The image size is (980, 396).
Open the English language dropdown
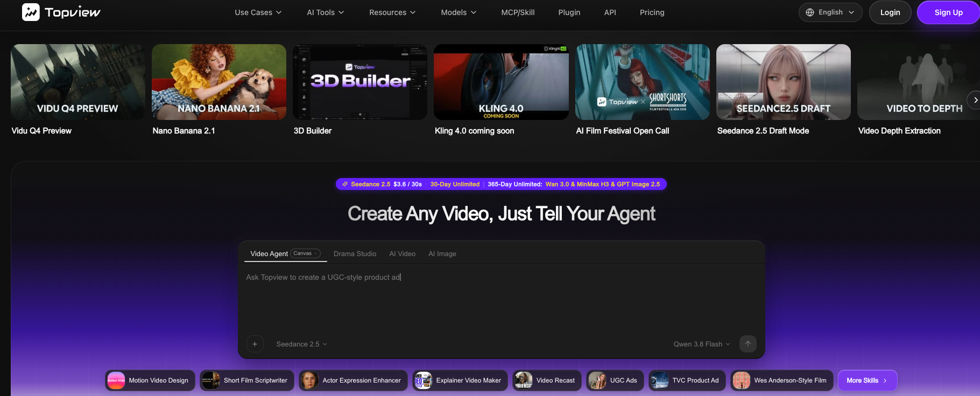[x=830, y=12]
